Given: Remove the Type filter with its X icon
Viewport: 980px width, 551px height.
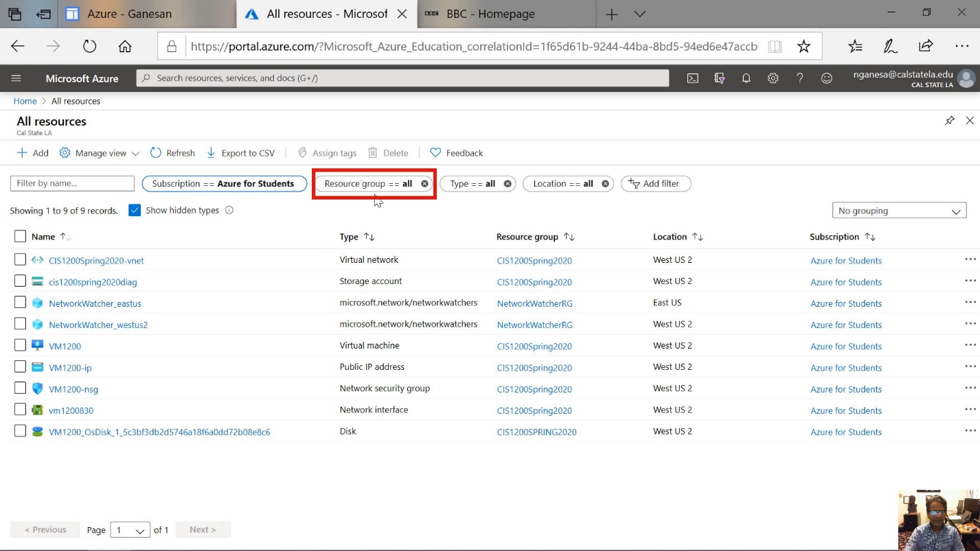Looking at the screenshot, I should 508,184.
